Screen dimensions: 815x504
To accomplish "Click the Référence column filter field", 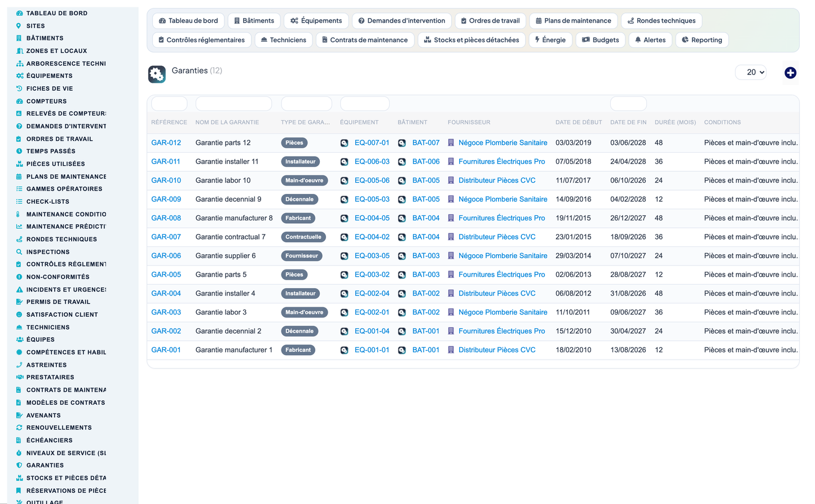I will (x=169, y=104).
